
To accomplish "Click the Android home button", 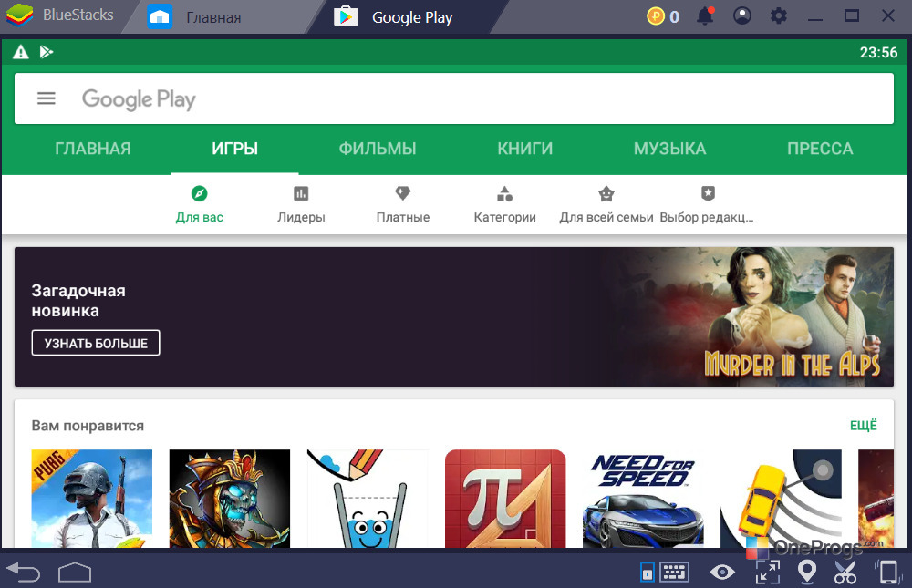I will tap(75, 573).
